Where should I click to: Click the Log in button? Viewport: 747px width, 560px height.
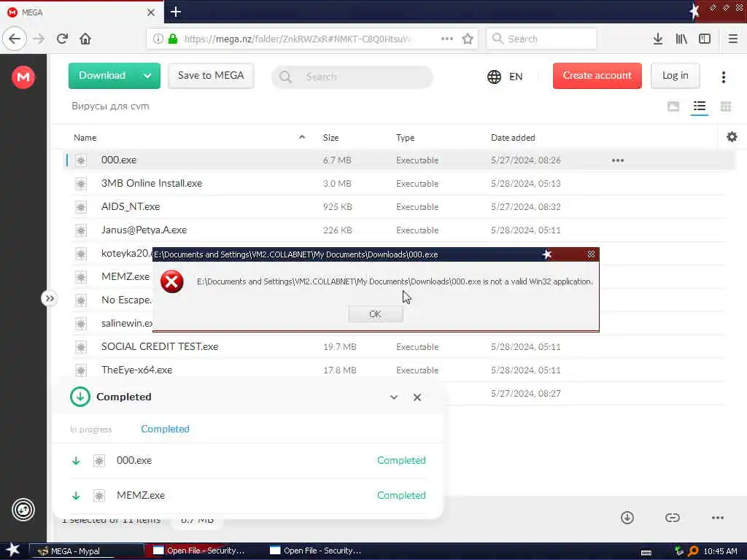pyautogui.click(x=675, y=76)
